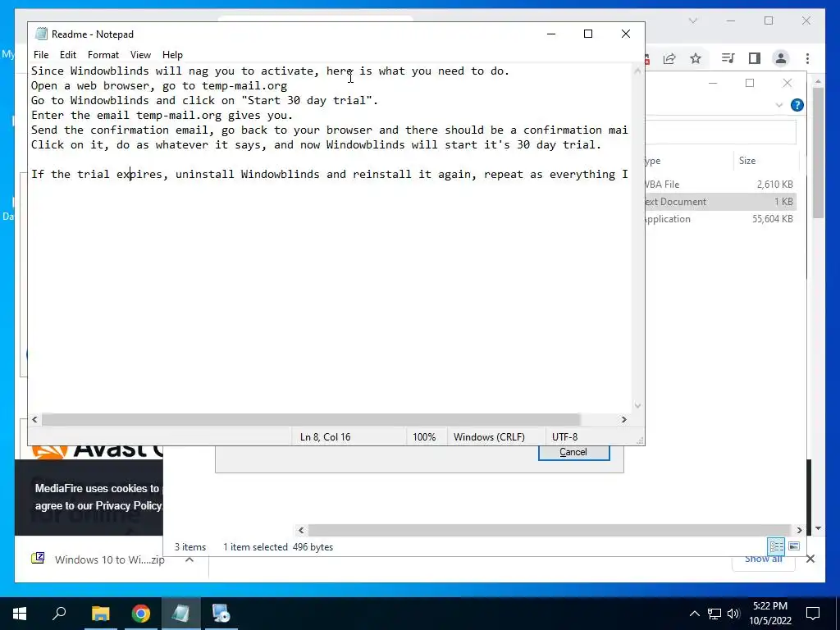This screenshot has width=840, height=630.
Task: Click the zip file icon in downloads bar
Action: click(38, 559)
